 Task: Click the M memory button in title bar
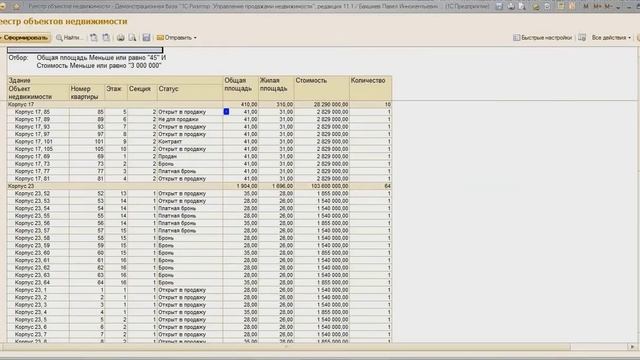tap(586, 6)
